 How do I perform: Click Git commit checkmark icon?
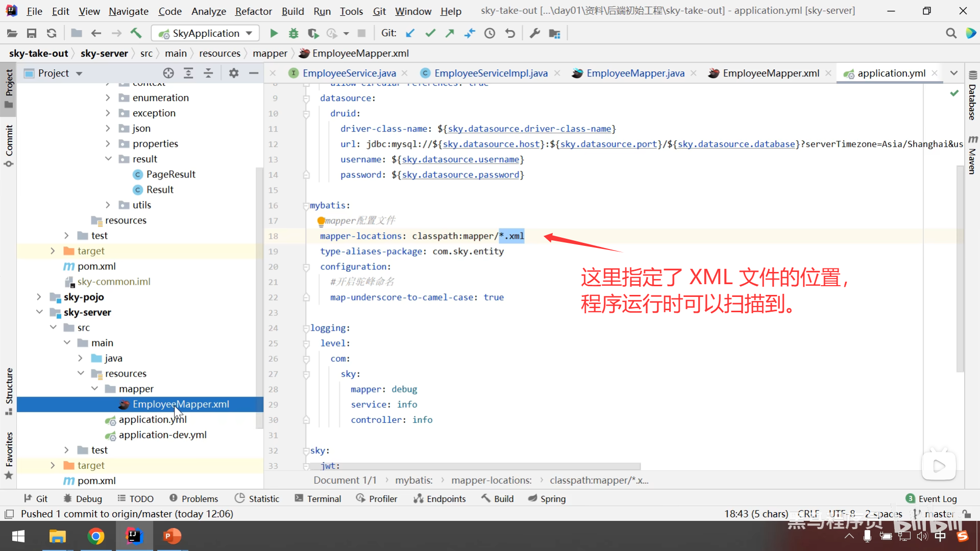point(430,34)
